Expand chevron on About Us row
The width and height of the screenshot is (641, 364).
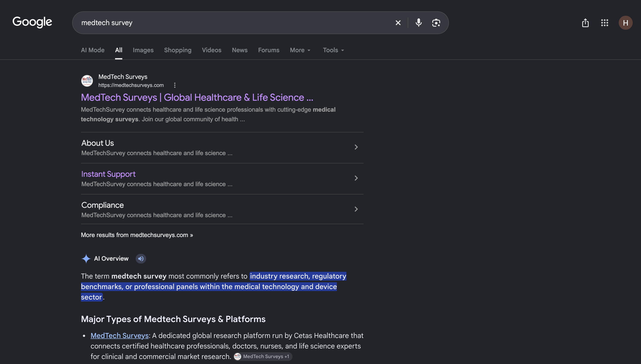click(356, 147)
